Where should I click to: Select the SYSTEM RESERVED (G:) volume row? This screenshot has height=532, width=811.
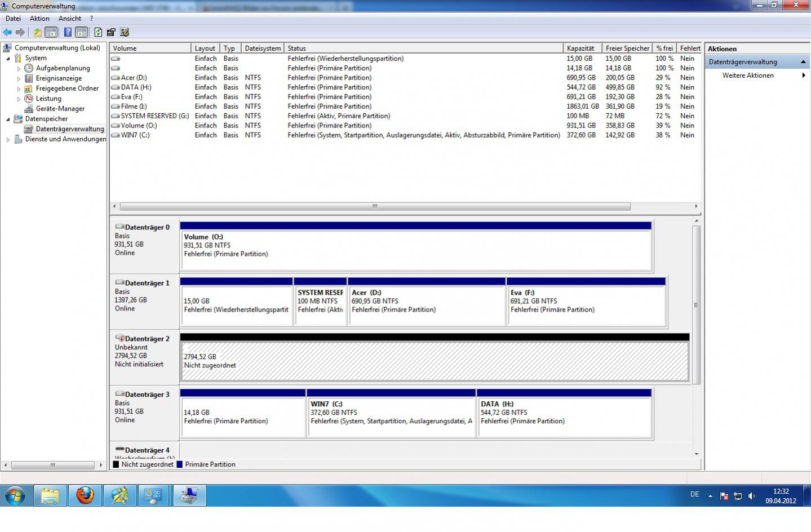pos(406,116)
